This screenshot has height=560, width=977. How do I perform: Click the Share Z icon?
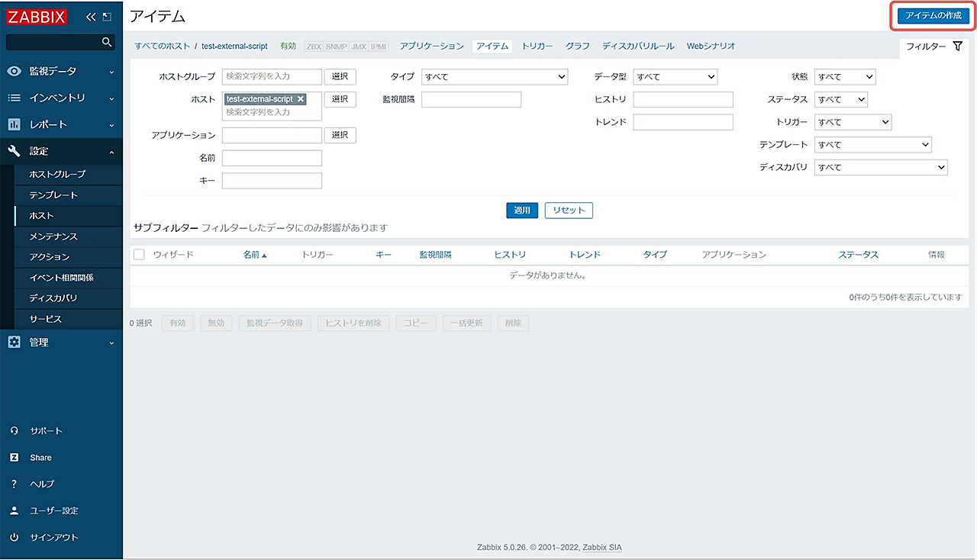(x=14, y=458)
